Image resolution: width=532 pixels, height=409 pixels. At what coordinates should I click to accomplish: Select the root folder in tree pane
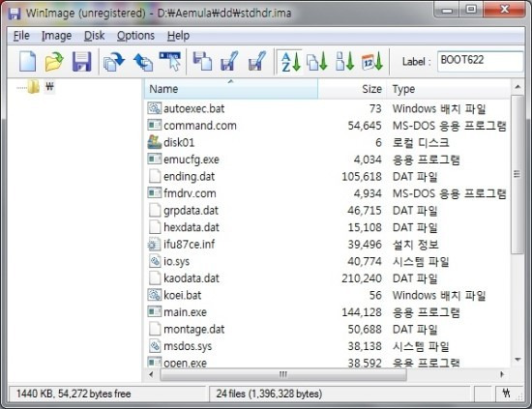(x=34, y=87)
